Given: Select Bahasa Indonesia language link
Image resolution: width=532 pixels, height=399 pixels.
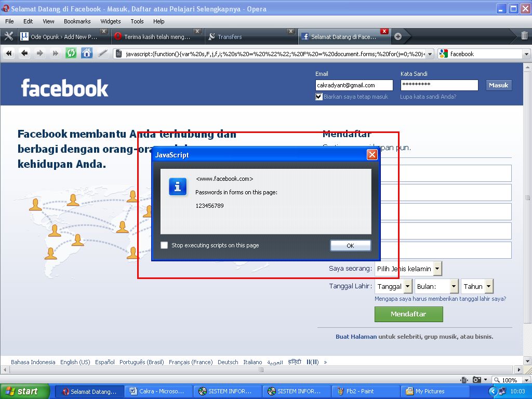Looking at the screenshot, I should (33, 362).
